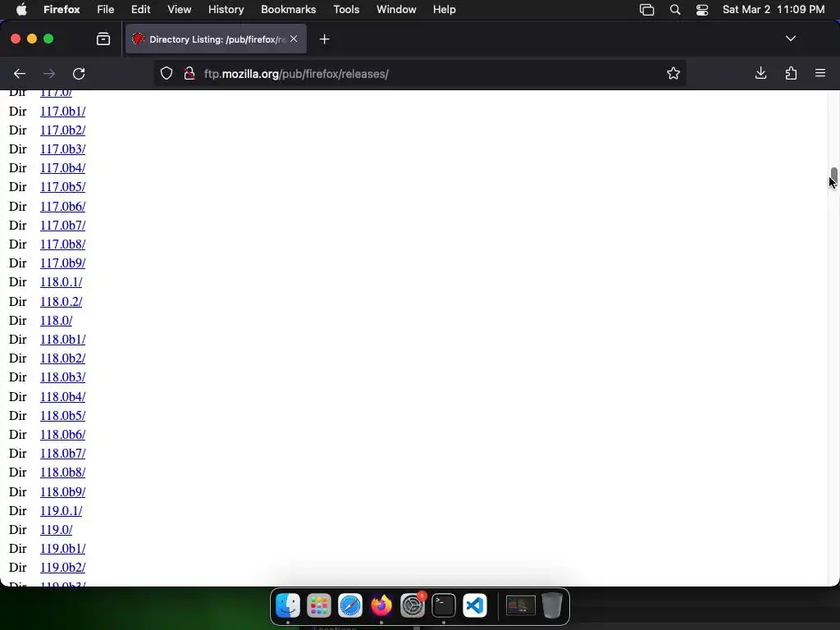The width and height of the screenshot is (840, 630).
Task: Open the minimized window thumbnail in Dock
Action: 521,605
